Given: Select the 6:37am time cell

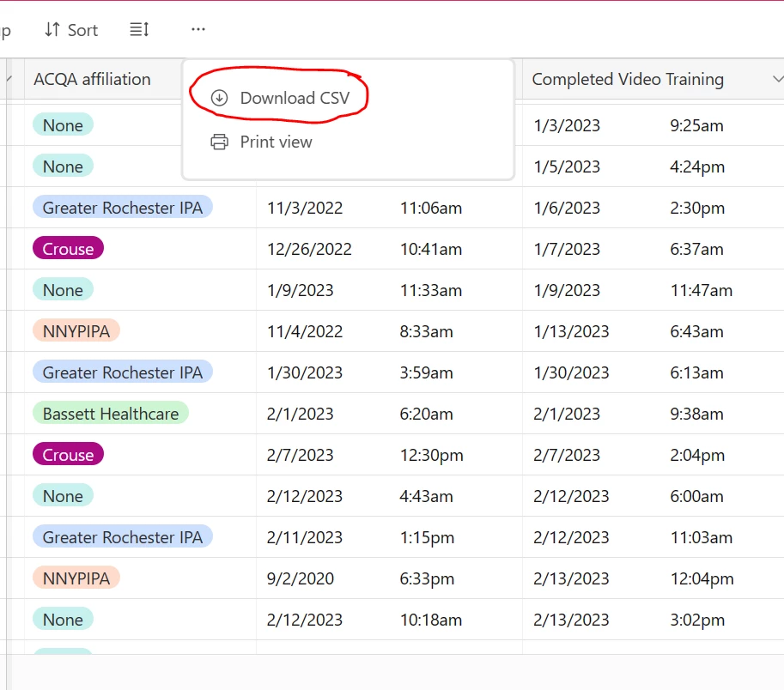Looking at the screenshot, I should coord(696,249).
